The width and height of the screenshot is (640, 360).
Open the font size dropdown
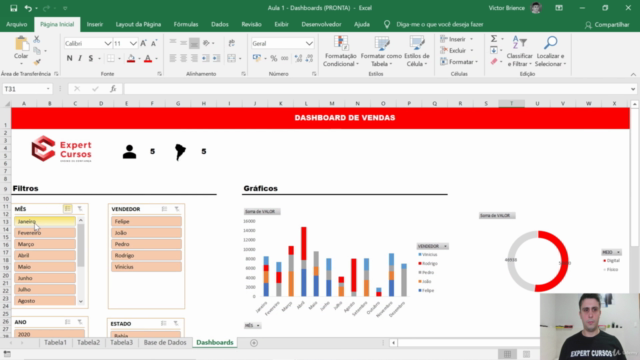pos(133,43)
